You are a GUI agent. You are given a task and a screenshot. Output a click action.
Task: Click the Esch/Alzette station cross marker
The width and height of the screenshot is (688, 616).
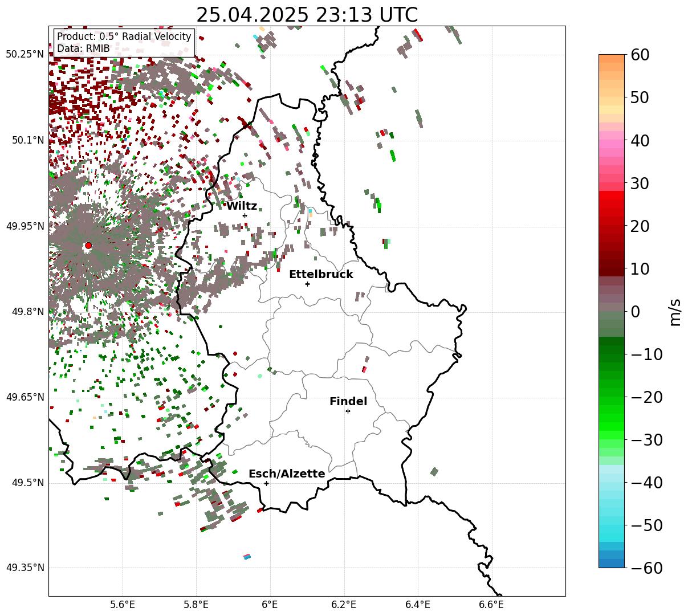(266, 483)
